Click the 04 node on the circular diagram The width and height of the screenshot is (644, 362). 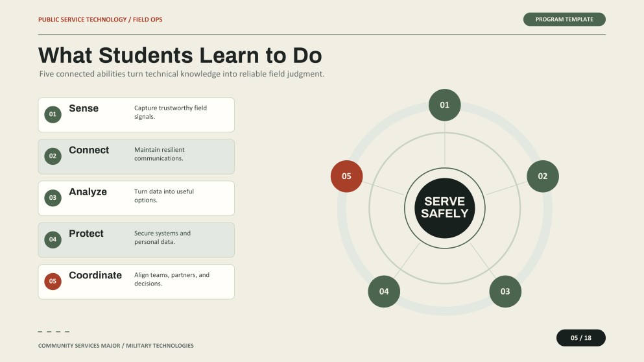point(384,291)
